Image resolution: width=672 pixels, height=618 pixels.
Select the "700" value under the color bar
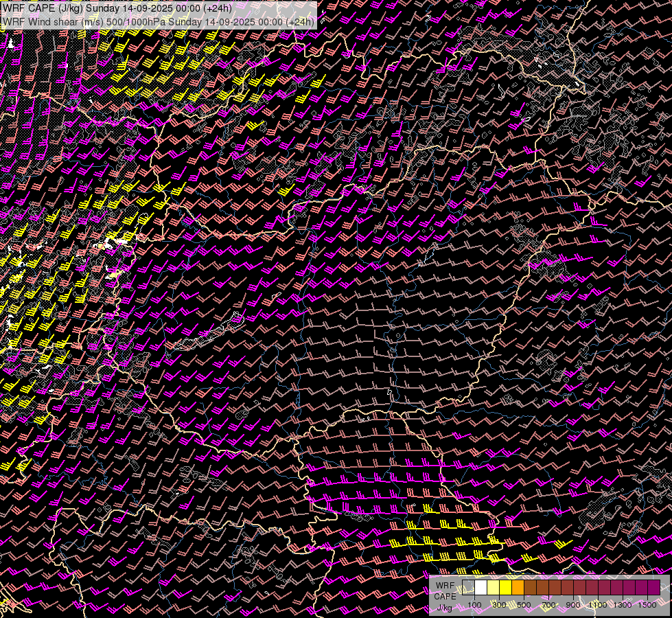click(548, 605)
